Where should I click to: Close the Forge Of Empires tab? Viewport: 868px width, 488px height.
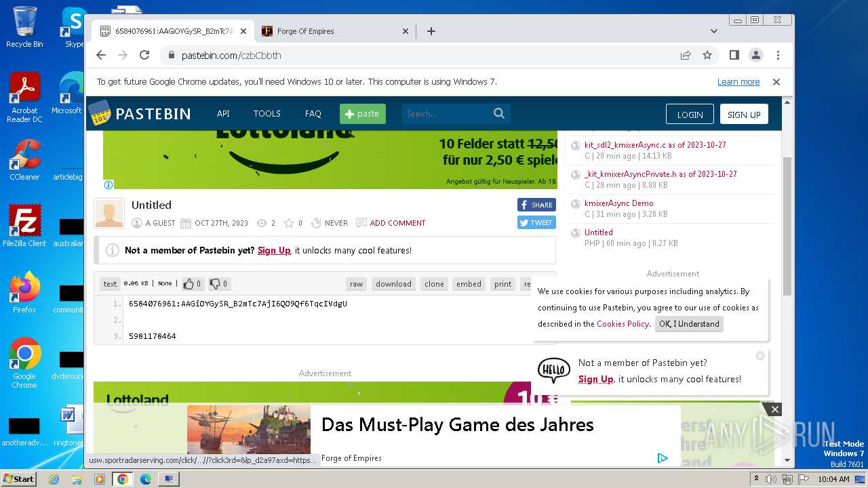406,31
